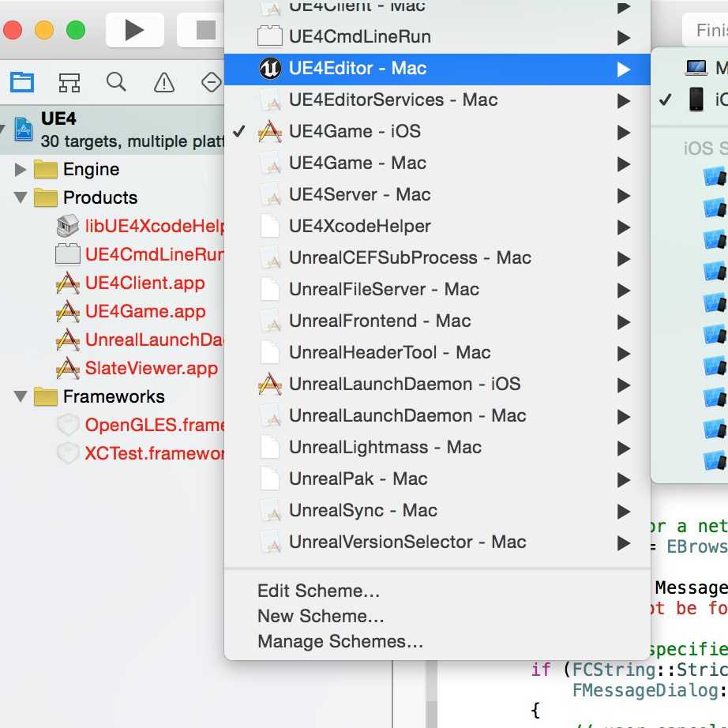Click the macOS yellow minimize button
This screenshot has height=728, width=728.
[x=44, y=30]
